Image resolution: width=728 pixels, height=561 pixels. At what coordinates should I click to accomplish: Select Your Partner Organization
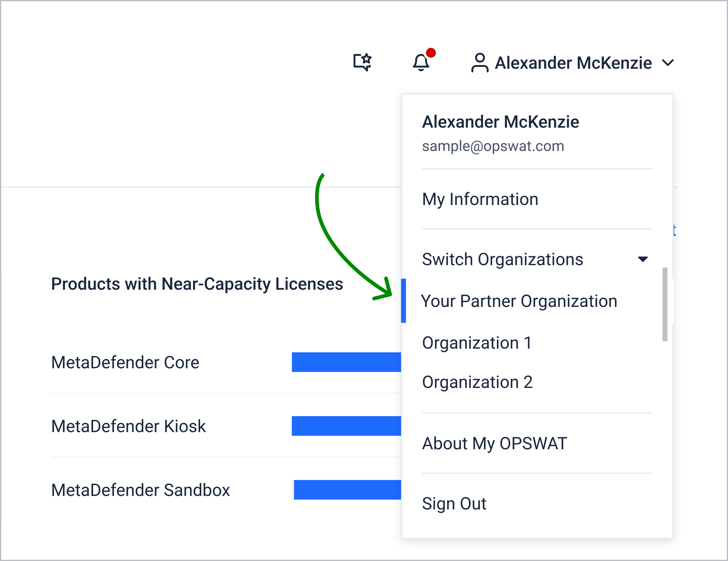click(519, 301)
